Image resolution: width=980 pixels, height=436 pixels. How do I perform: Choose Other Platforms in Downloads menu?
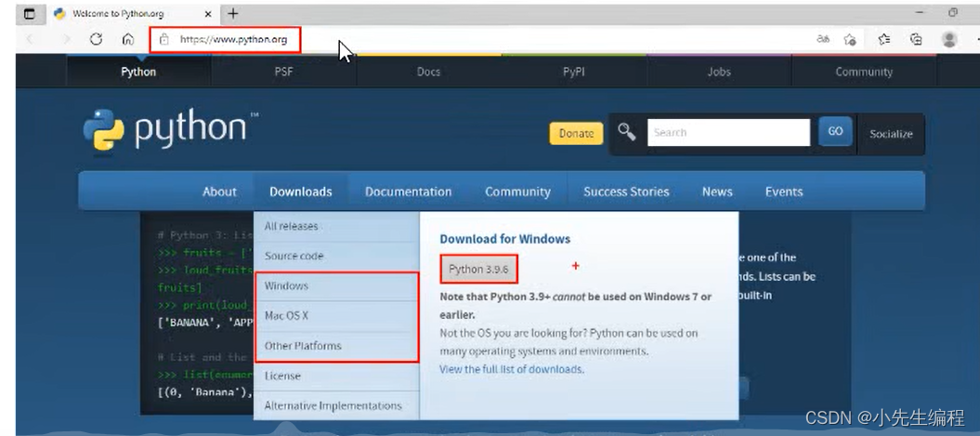336,346
